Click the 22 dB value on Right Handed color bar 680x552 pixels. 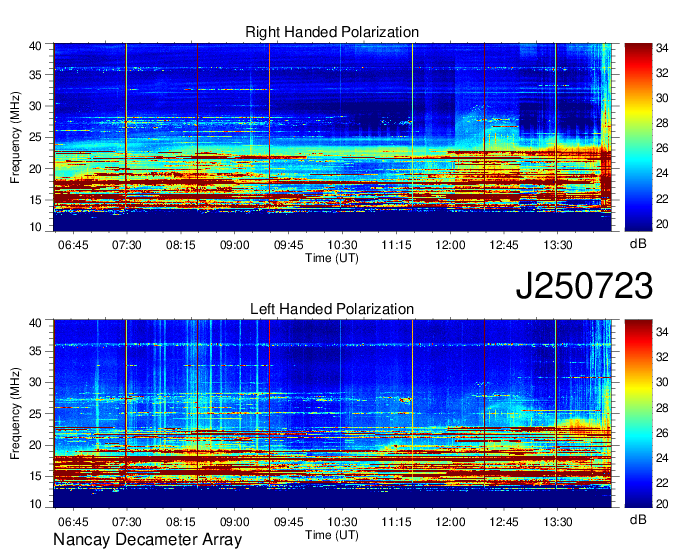[x=662, y=199]
